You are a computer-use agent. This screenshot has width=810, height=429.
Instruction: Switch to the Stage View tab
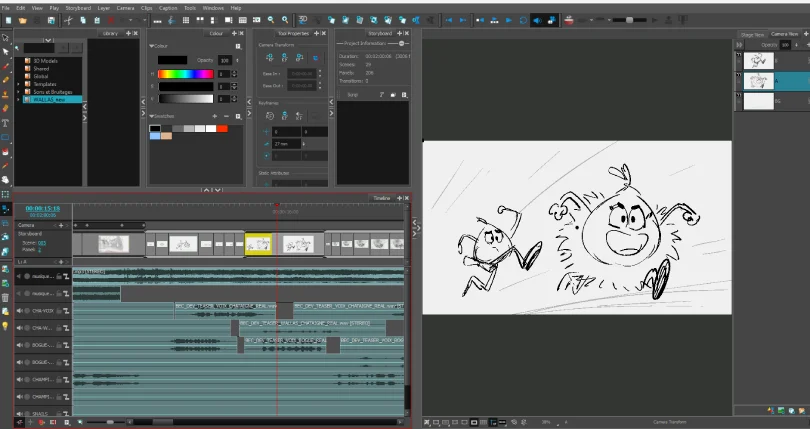click(752, 35)
